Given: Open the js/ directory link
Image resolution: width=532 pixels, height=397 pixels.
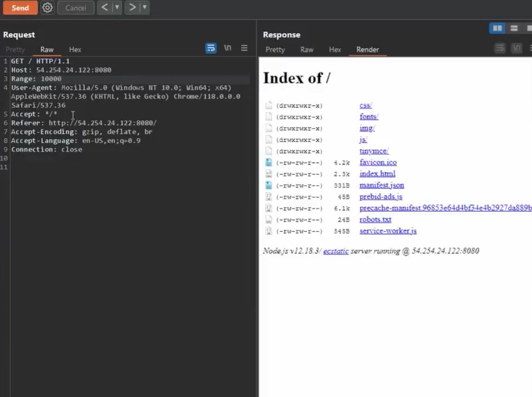Looking at the screenshot, I should tap(363, 139).
